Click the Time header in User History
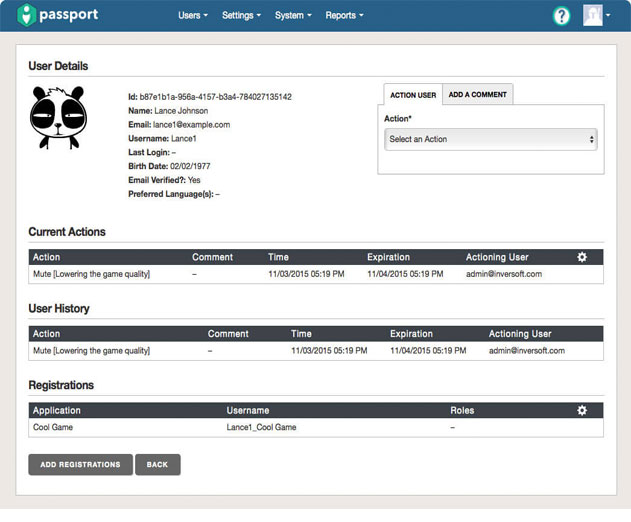Viewport: 631px width, 522px height. (x=301, y=334)
